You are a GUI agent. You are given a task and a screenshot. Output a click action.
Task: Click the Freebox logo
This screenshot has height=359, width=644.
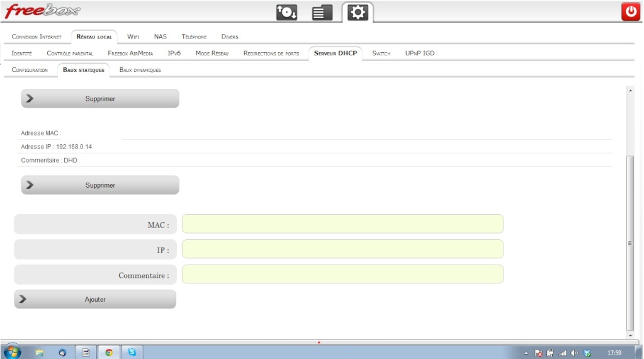[42, 11]
